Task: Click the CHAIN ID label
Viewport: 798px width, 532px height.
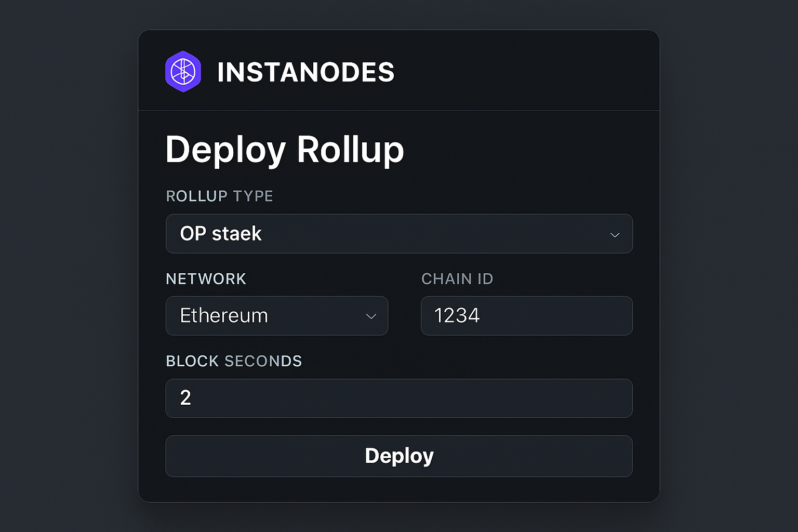Action: pos(457,279)
